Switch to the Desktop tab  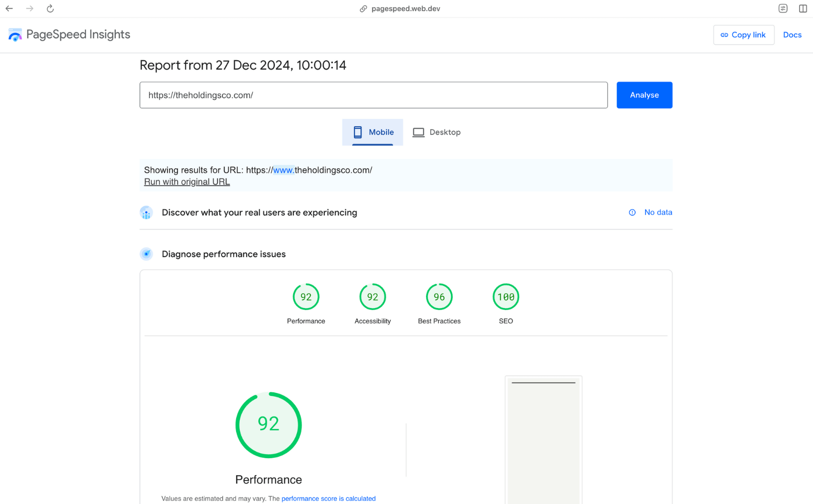click(436, 132)
